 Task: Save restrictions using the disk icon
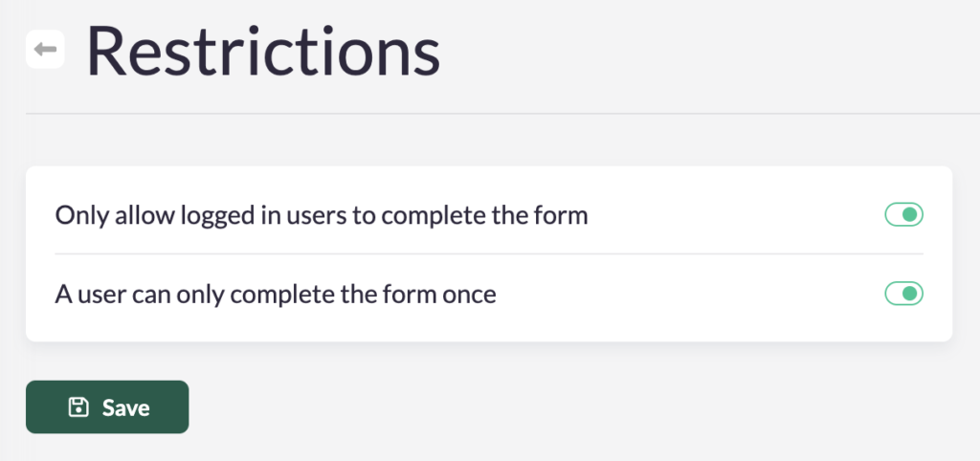[x=78, y=407]
